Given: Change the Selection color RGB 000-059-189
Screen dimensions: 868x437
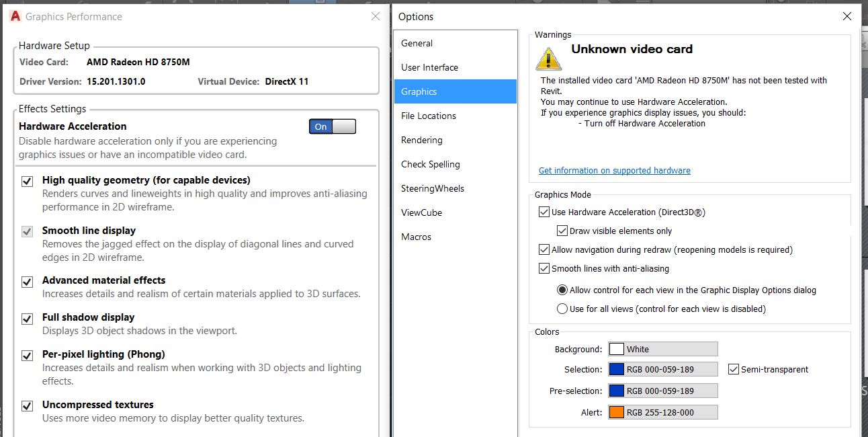Looking at the screenshot, I should point(663,369).
